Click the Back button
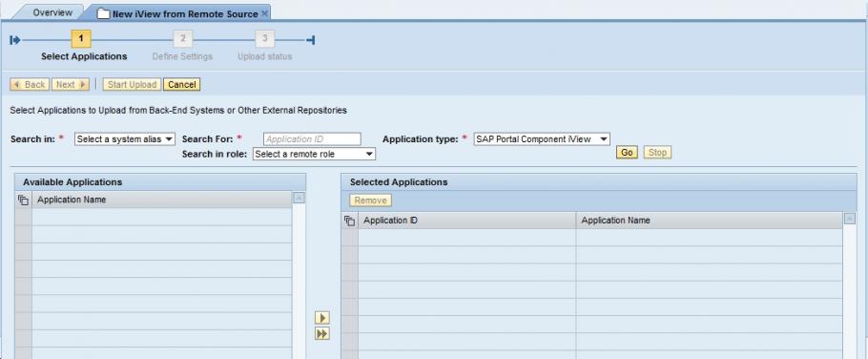Screen dimensions: 868x359 (x=30, y=84)
